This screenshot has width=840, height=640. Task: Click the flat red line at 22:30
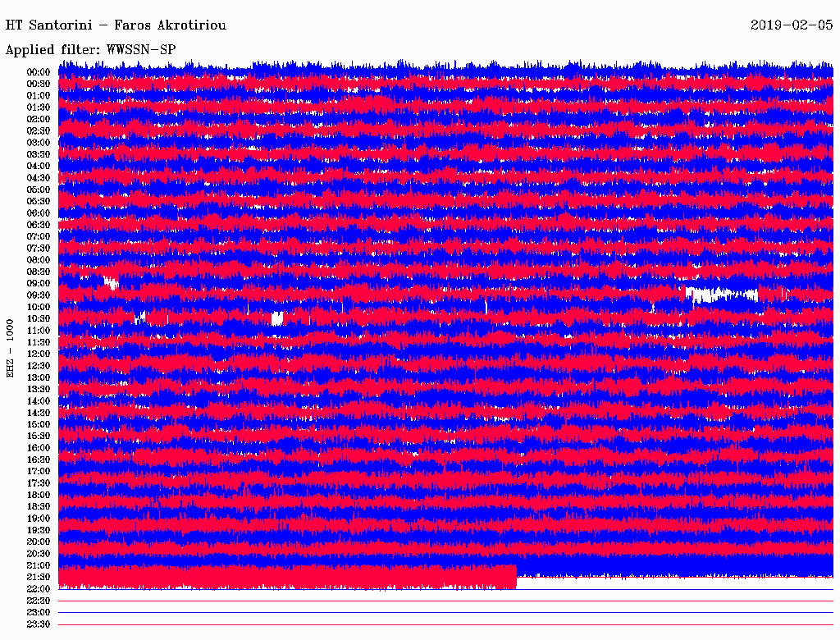pyautogui.click(x=443, y=601)
